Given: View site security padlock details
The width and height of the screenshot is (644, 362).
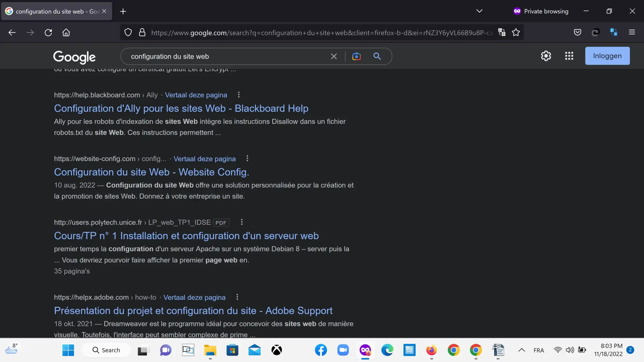Looking at the screenshot, I should click(x=142, y=32).
